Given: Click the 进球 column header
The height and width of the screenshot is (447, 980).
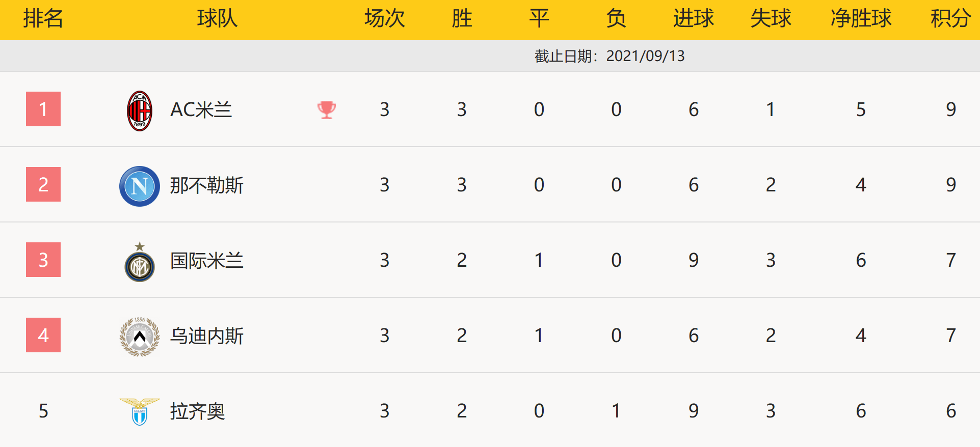Looking at the screenshot, I should 693,19.
